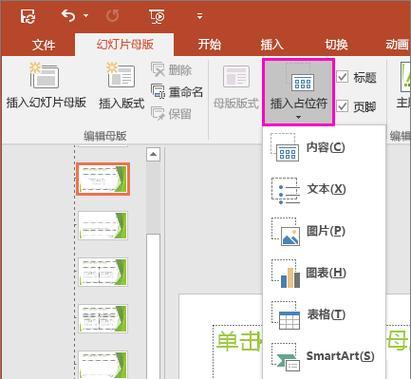Choose 表格(T) placeholder option
This screenshot has width=411, height=379.
(x=324, y=314)
